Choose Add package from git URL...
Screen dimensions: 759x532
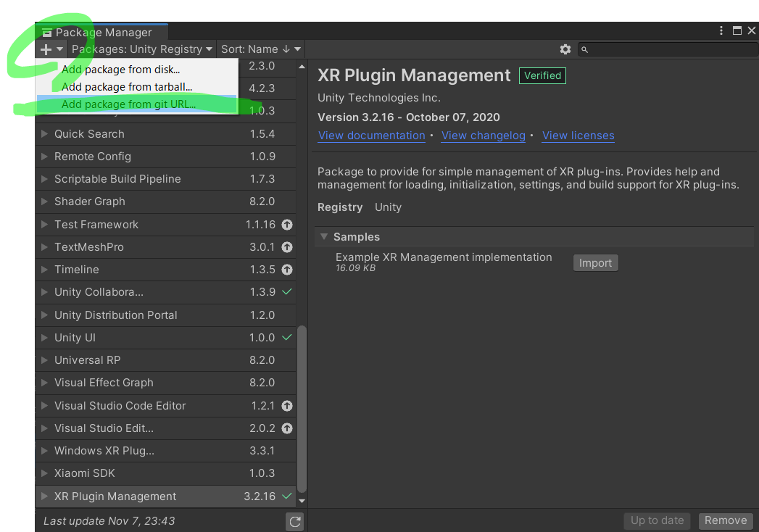pos(137,104)
